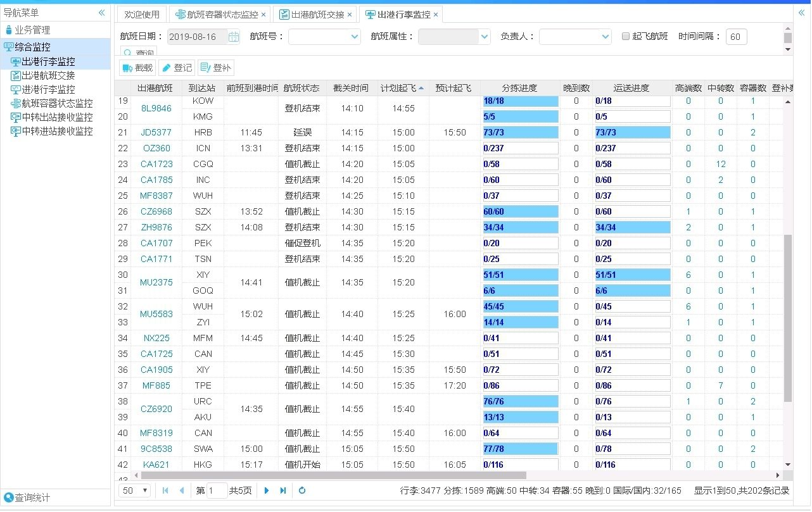This screenshot has width=812, height=512.
Task: Close the 航班容器状态监控 tab
Action: click(x=263, y=15)
